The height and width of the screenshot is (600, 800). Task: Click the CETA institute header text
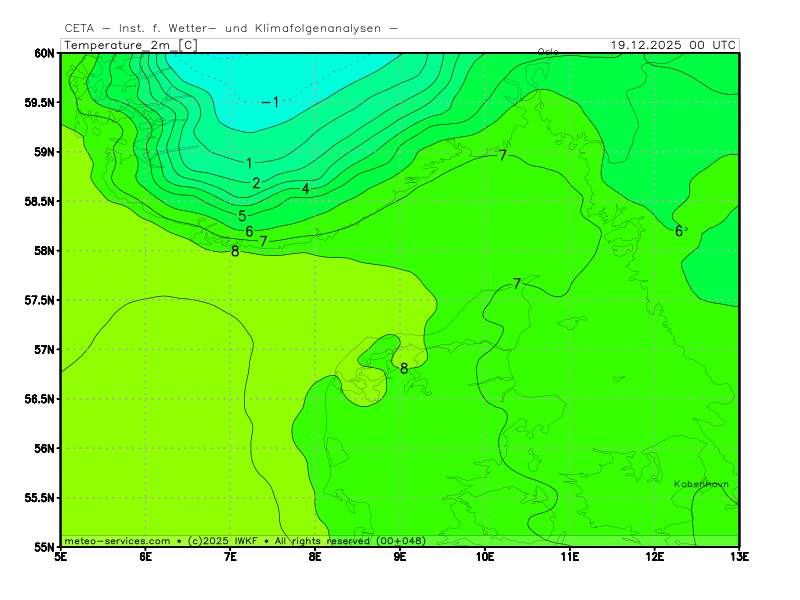230,28
